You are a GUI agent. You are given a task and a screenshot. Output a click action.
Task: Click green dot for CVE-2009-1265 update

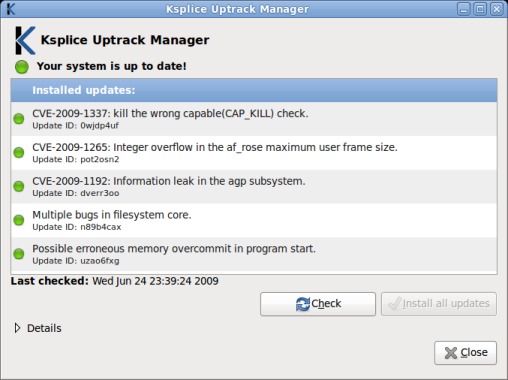click(x=19, y=153)
